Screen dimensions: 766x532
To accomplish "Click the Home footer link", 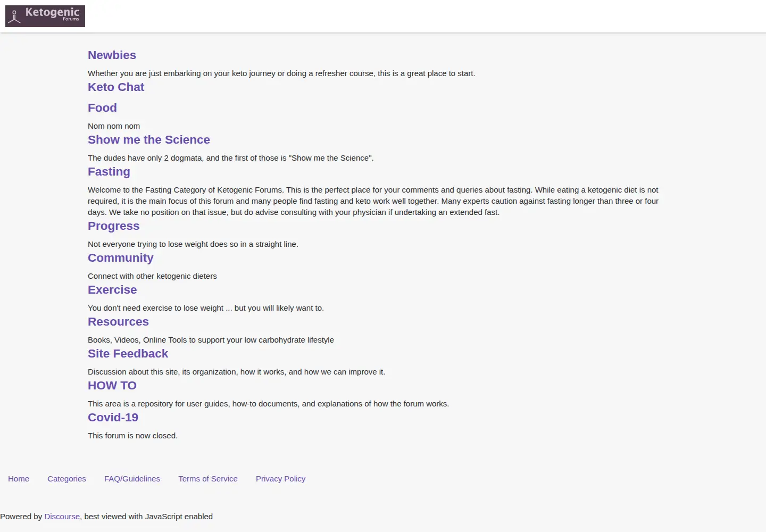I will coord(19,479).
